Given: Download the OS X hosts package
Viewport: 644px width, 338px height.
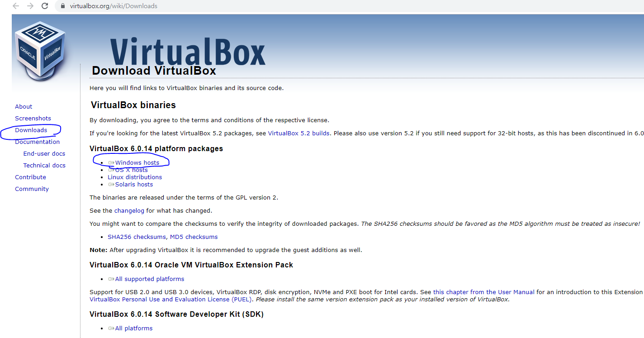Looking at the screenshot, I should pos(132,170).
